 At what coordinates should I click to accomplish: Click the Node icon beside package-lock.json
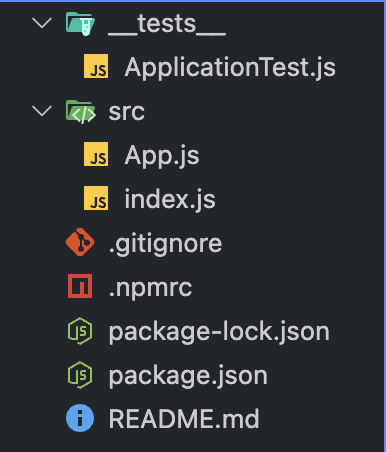[x=80, y=331]
